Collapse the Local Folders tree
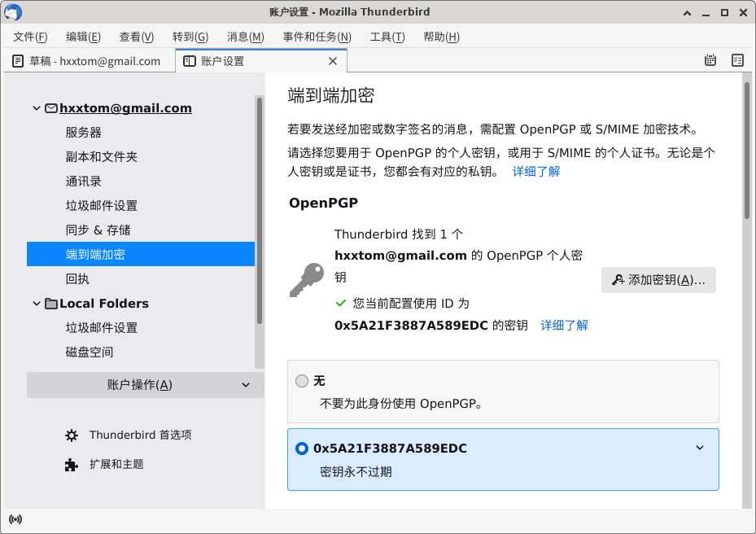Screen dimensions: 756x534 tap(36, 304)
